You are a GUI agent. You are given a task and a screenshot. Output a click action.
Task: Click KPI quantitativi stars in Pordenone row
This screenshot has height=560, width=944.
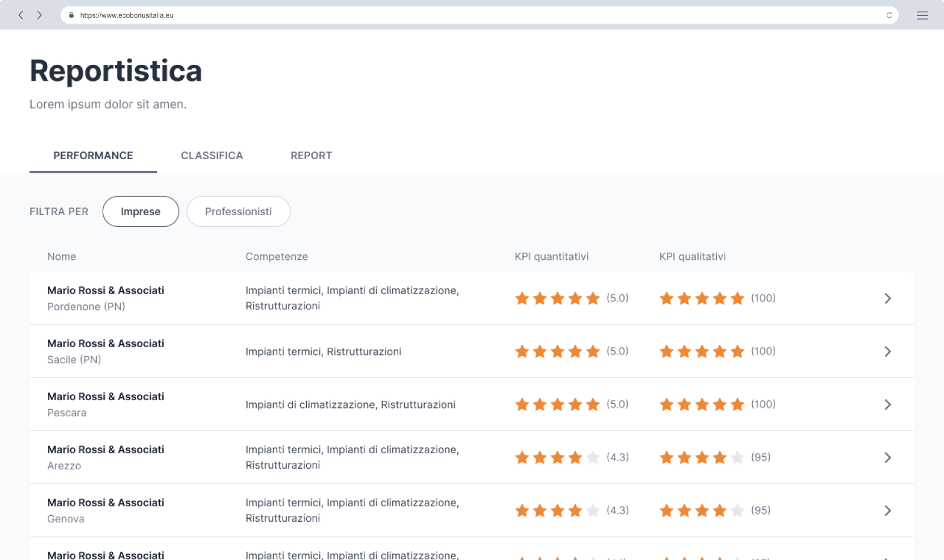tap(558, 298)
